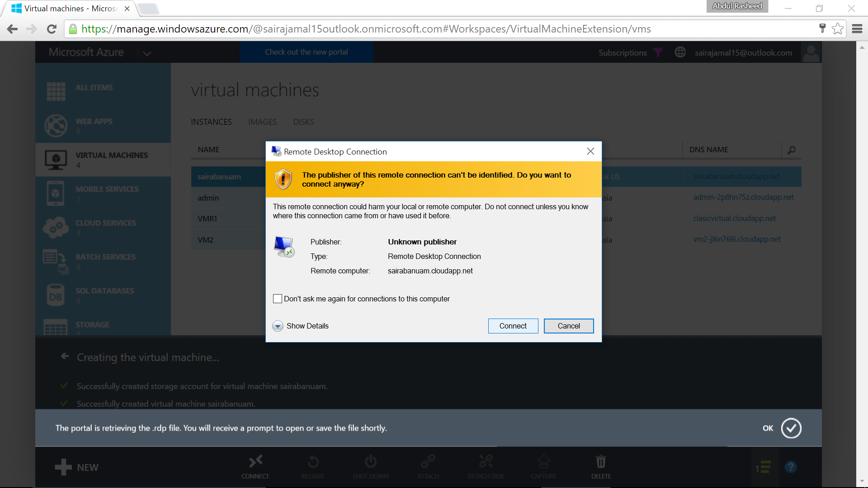Open SQL Databases DB icon

pos(56,295)
